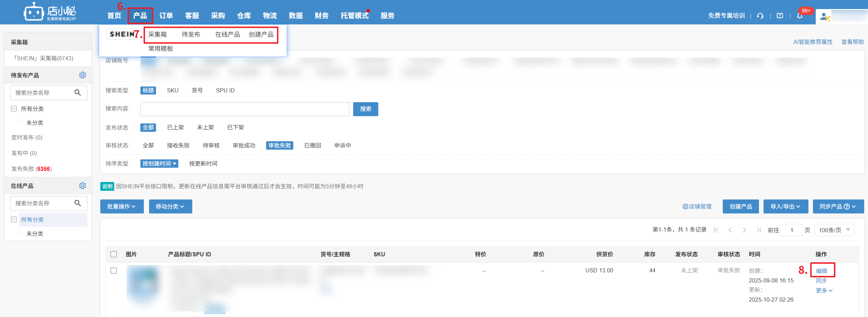Open notifications bell with 99+ badge
This screenshot has width=868, height=317.
800,16
